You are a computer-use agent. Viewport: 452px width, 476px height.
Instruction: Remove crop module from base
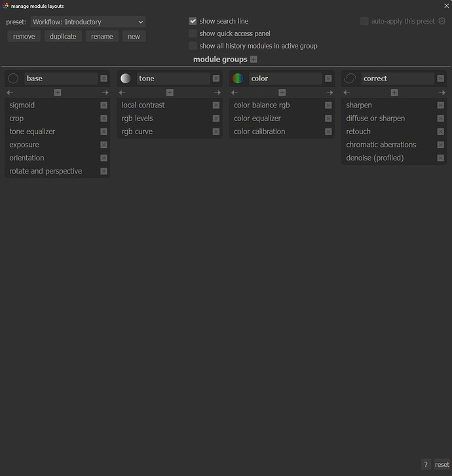coord(104,119)
